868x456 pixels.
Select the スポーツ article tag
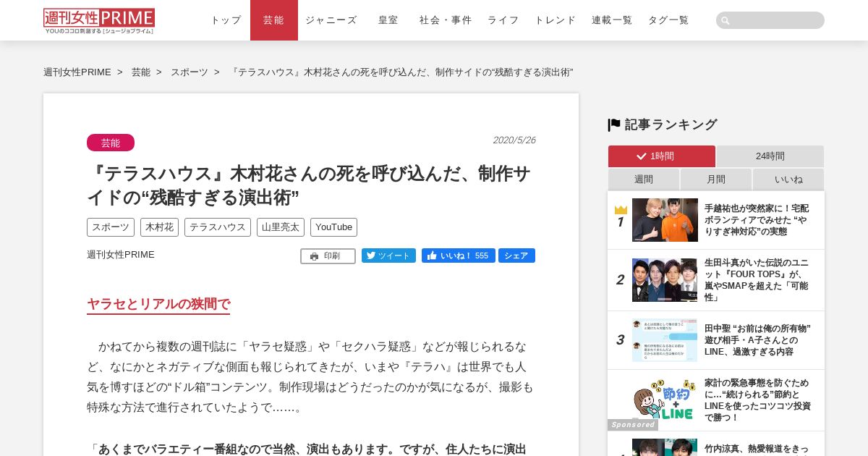tap(111, 227)
